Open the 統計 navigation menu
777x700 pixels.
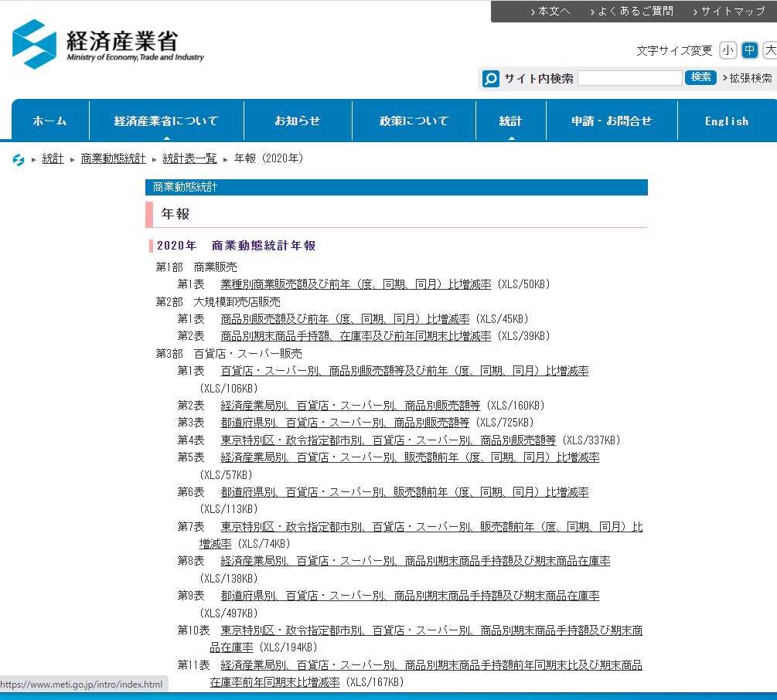point(510,121)
